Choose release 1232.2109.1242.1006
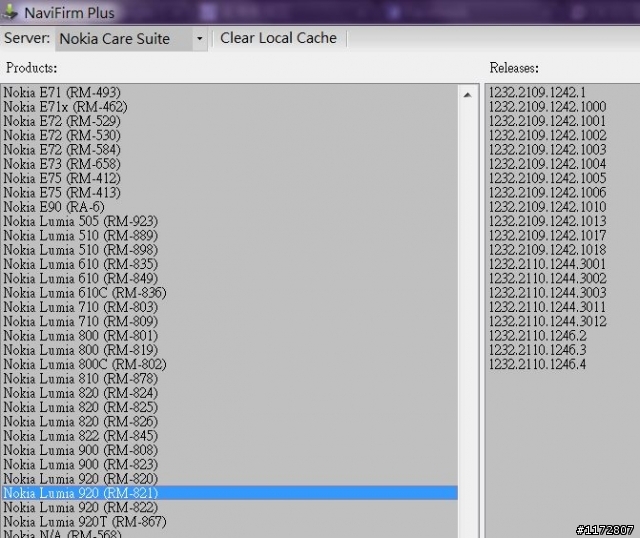640x538 pixels. (547, 192)
